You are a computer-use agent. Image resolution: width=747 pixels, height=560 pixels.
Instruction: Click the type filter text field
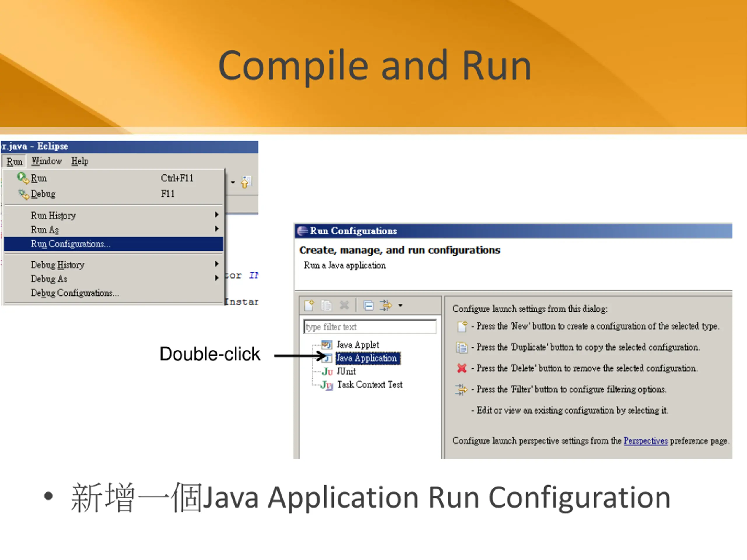370,327
